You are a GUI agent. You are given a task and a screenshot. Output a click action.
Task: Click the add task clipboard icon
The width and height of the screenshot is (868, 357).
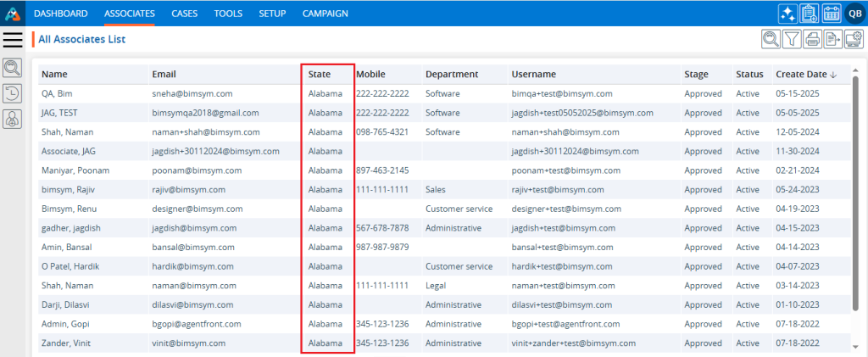click(809, 13)
